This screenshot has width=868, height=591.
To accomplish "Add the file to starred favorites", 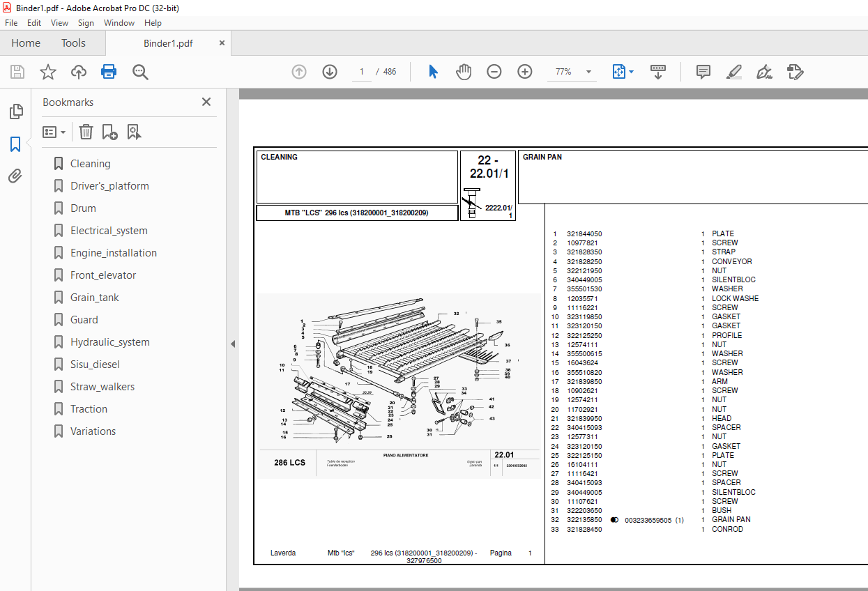I will (47, 72).
